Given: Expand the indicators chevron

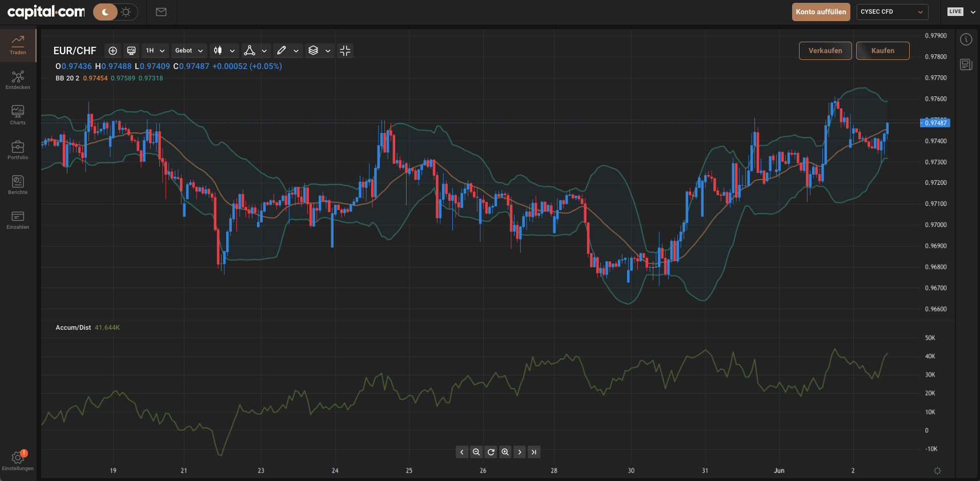Looking at the screenshot, I should (x=264, y=51).
